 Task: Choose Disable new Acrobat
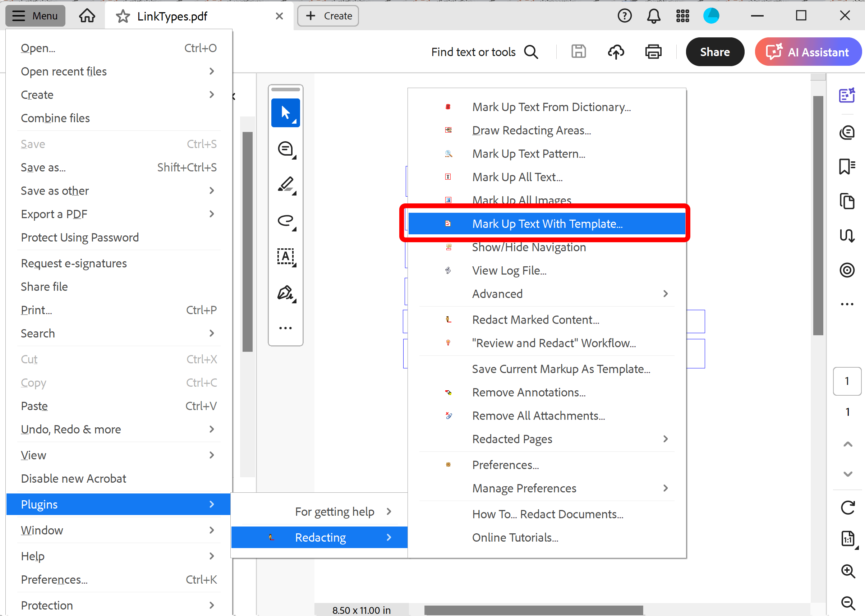tap(118, 479)
